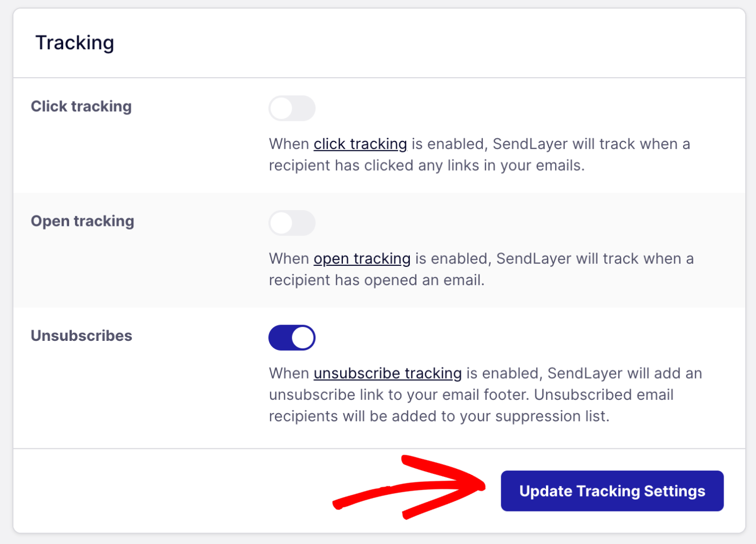Click the "Unsubscribes" row label
Viewport: 756px width, 544px height.
(x=81, y=335)
